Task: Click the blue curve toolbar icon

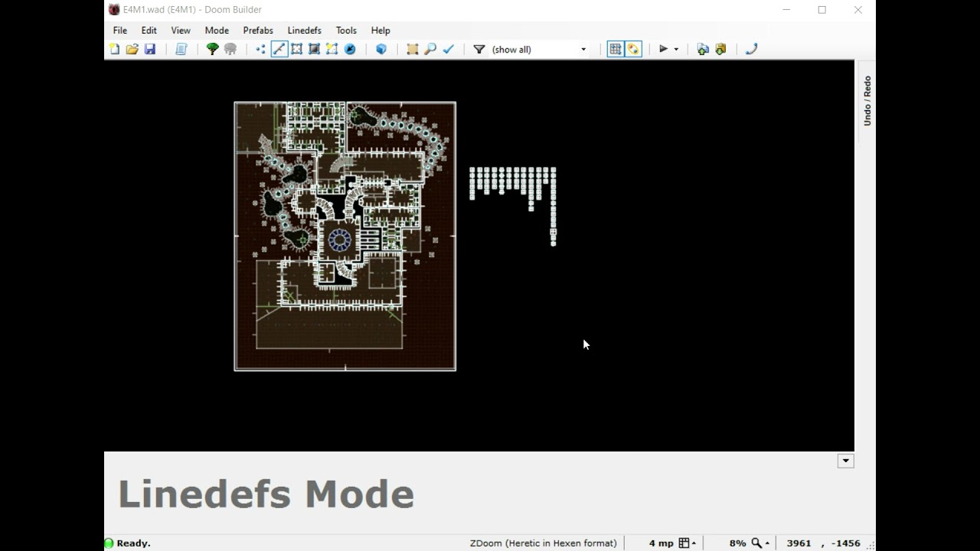Action: pyautogui.click(x=751, y=49)
